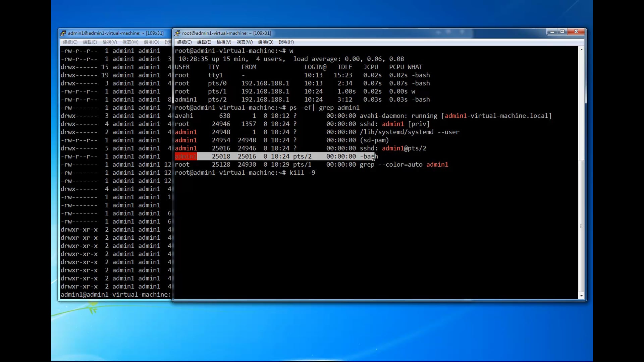The width and height of the screenshot is (644, 362).
Task: Maximize the root terminal window
Action: pos(562,32)
